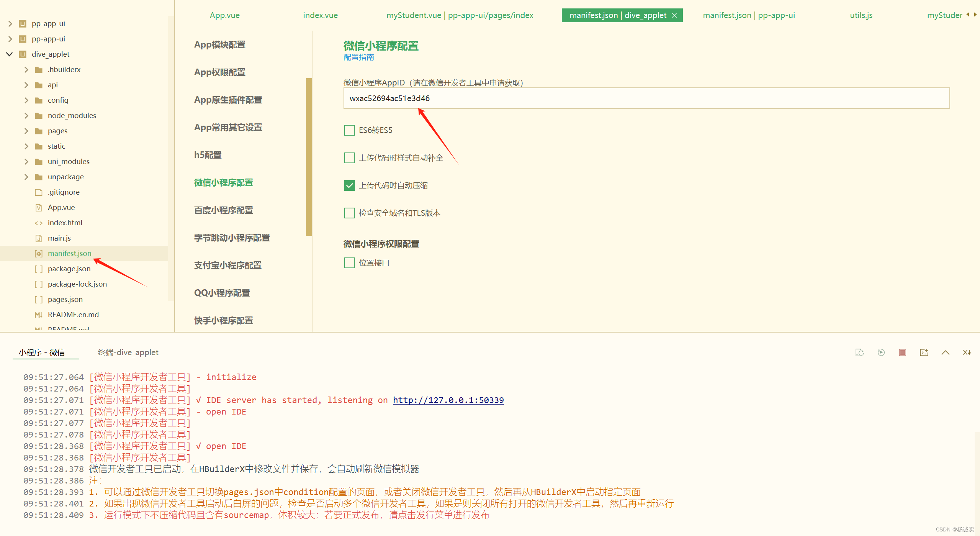Open the 配置指南 link

pyautogui.click(x=358, y=57)
